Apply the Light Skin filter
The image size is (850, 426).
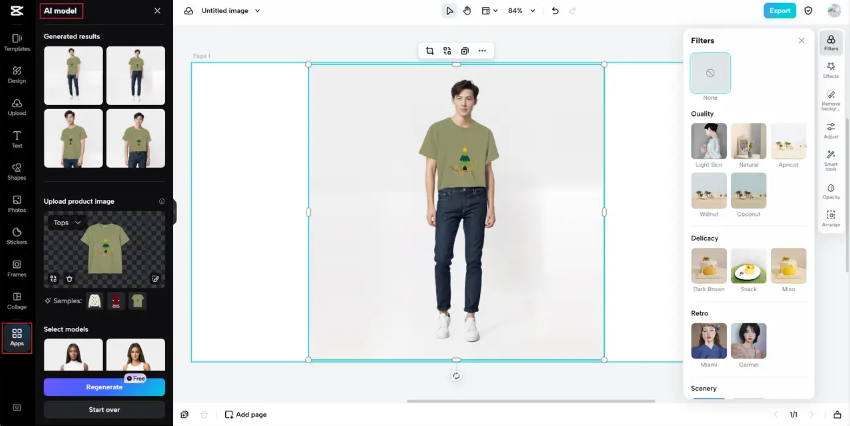point(709,141)
